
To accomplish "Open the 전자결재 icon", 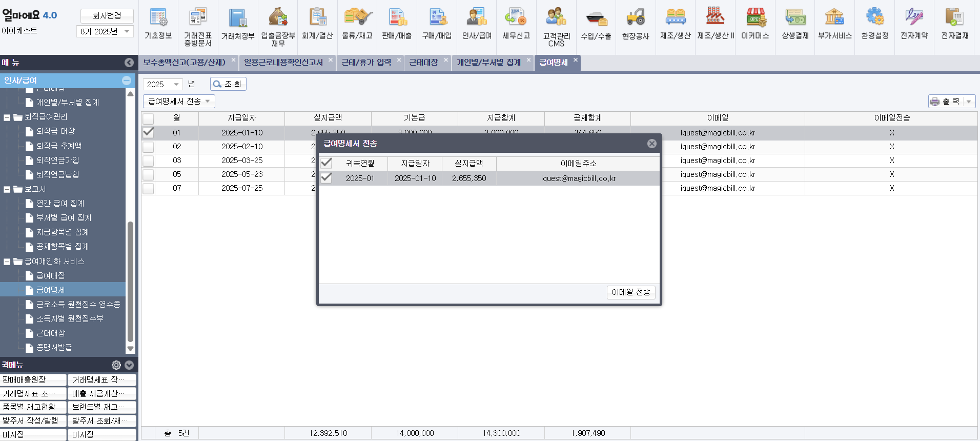I will tap(955, 24).
